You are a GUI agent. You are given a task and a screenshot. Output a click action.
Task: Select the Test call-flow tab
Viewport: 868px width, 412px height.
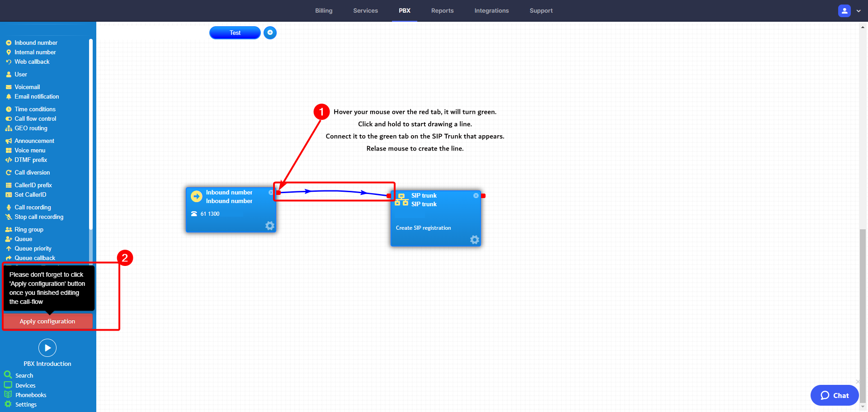point(235,33)
